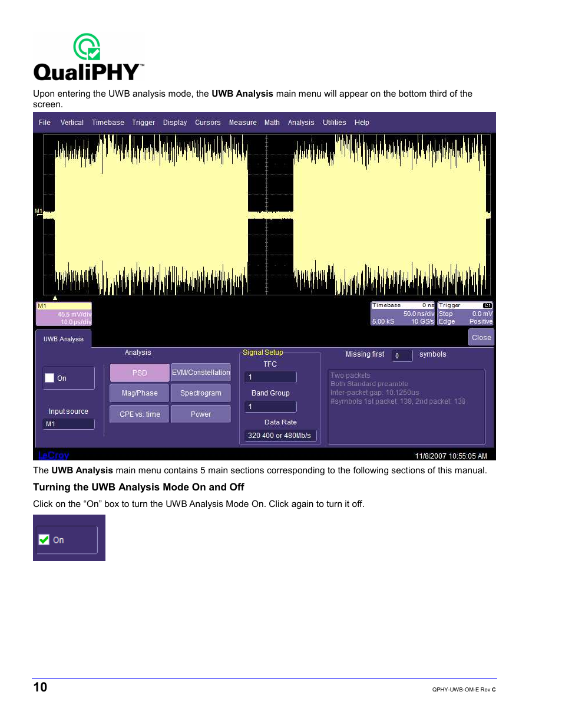Click the checked On box illustration
Viewport: 562px width, 728px height.
pos(44,539)
